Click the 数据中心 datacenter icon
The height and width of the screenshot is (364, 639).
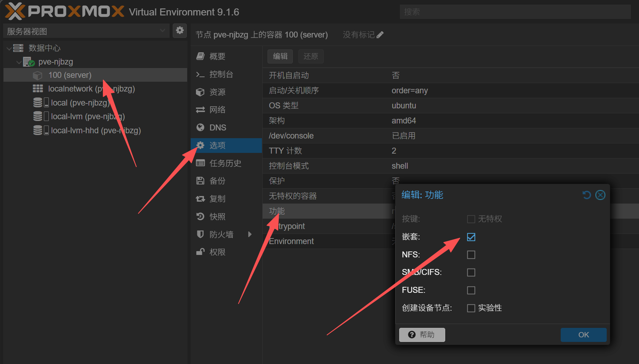pyautogui.click(x=18, y=48)
